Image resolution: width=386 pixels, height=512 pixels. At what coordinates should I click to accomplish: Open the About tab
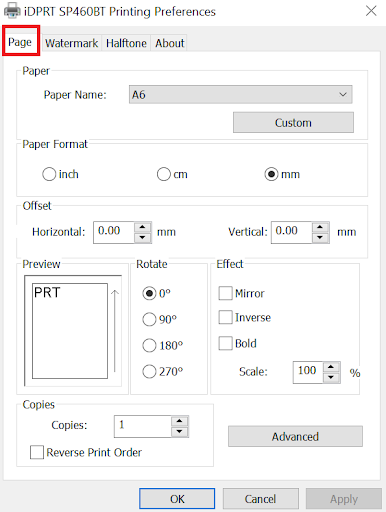(x=169, y=43)
